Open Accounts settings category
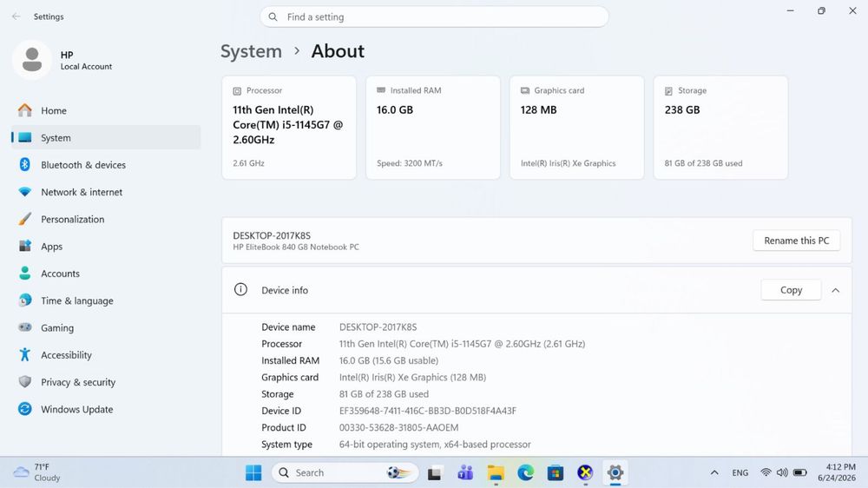This screenshot has height=488, width=868. (105, 273)
